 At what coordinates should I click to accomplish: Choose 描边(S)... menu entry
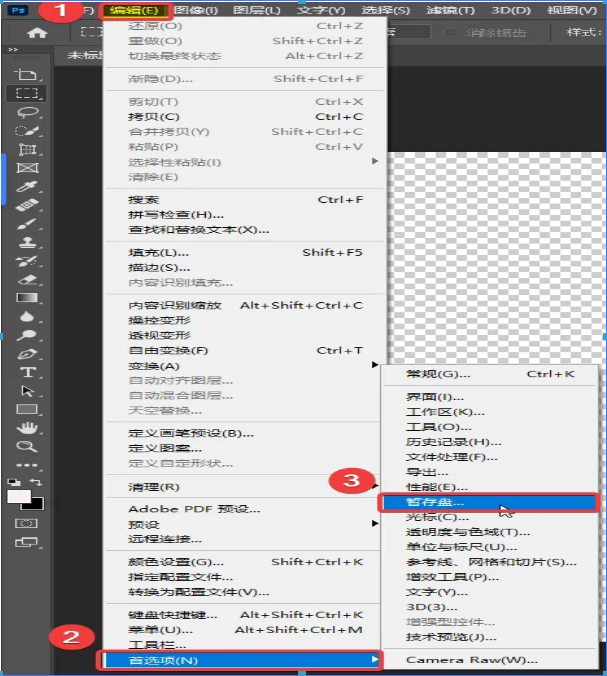point(245,268)
